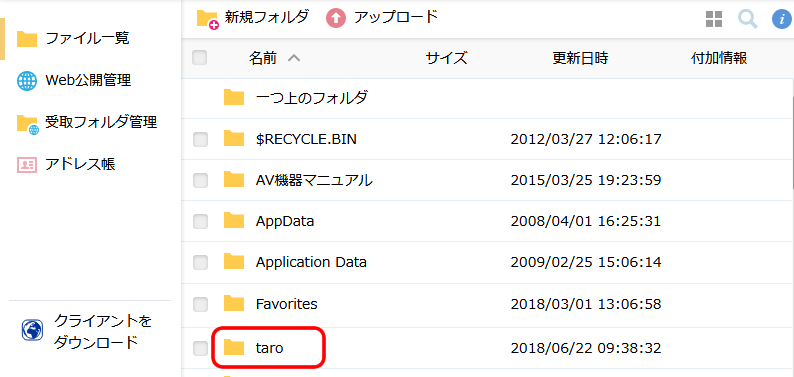The image size is (794, 377).
Task: Click the client download globe icon
Action: coord(32,331)
